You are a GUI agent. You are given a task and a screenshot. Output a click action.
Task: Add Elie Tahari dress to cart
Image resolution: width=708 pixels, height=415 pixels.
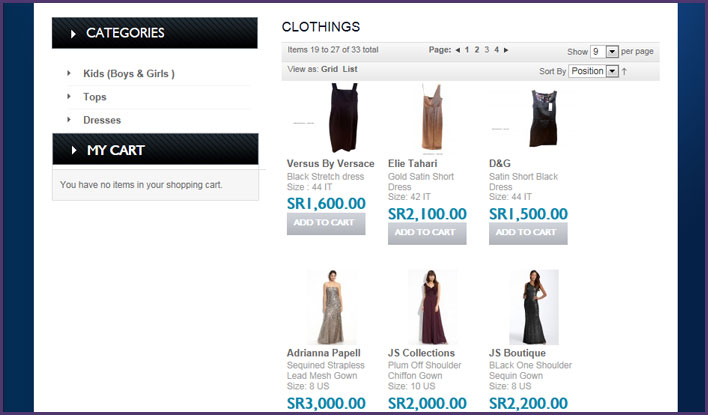[427, 233]
